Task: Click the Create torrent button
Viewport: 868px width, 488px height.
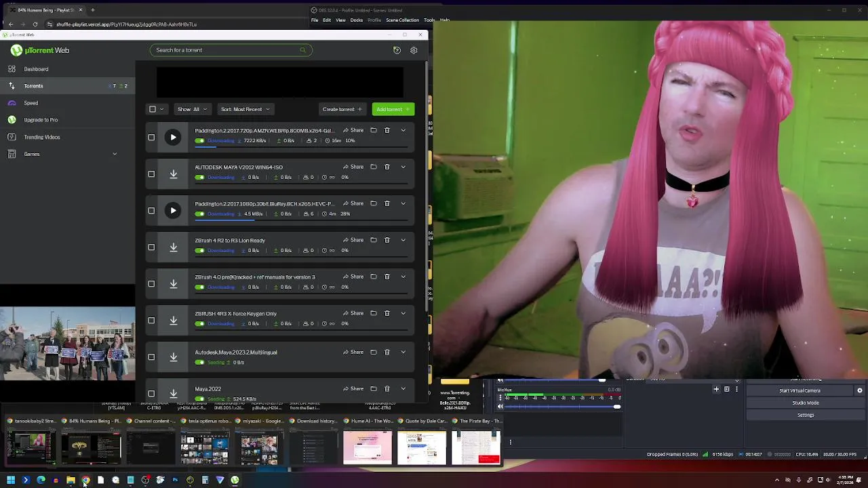Action: click(x=342, y=109)
